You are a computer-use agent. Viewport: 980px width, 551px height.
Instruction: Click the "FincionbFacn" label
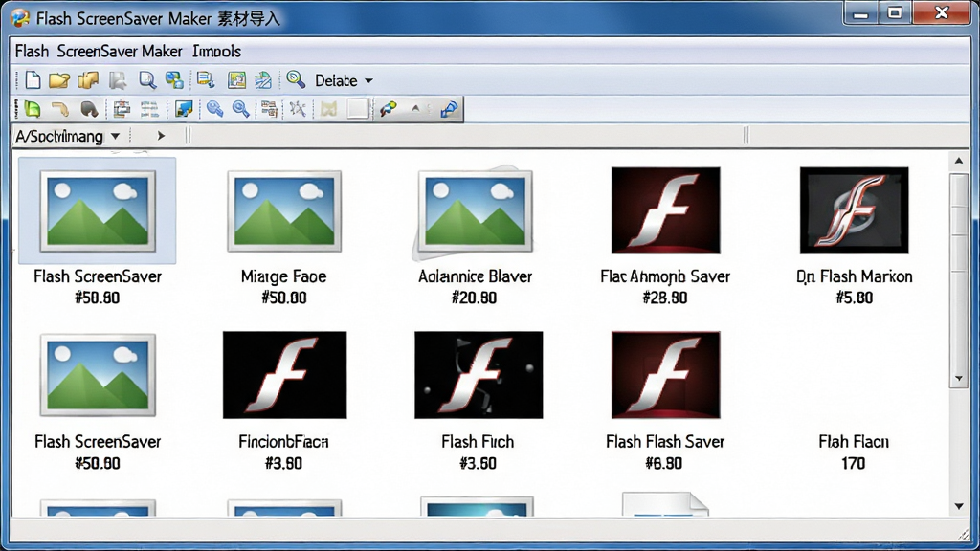point(283,442)
